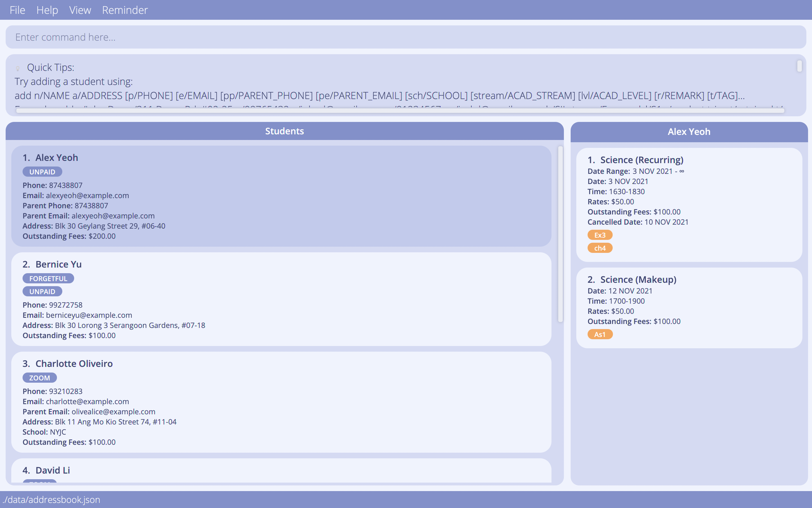Image resolution: width=812 pixels, height=508 pixels.
Task: Click Alex Yeoh's phone 87438807
Action: coord(66,185)
